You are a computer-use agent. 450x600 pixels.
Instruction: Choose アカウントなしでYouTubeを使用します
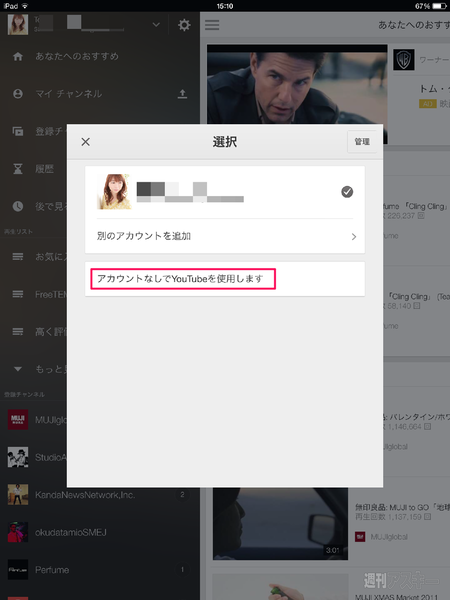225,279
